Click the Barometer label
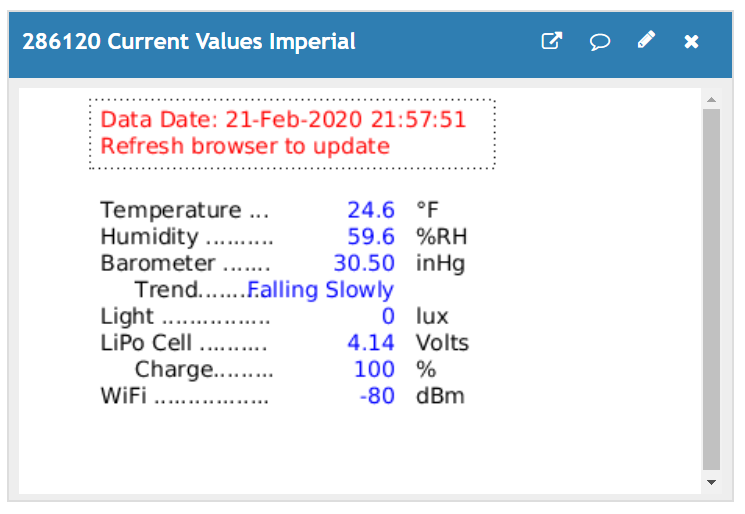 [x=158, y=264]
